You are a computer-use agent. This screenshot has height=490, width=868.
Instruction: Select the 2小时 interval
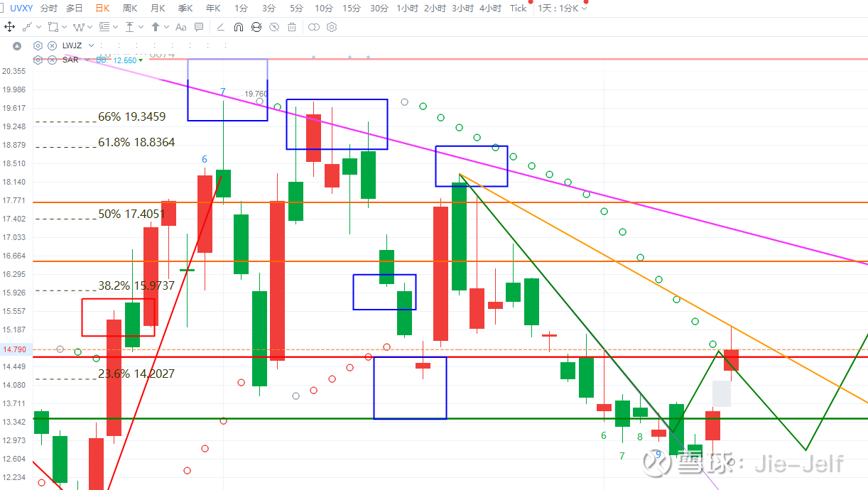tap(435, 9)
